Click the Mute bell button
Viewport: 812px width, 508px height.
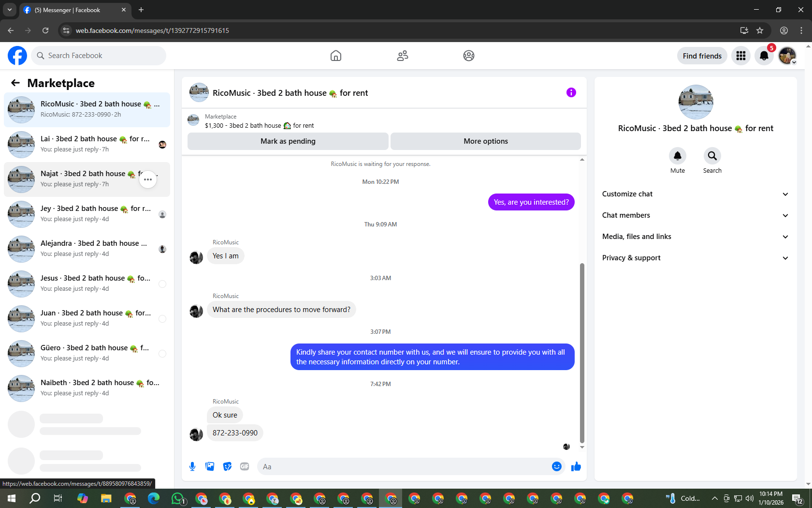678,156
